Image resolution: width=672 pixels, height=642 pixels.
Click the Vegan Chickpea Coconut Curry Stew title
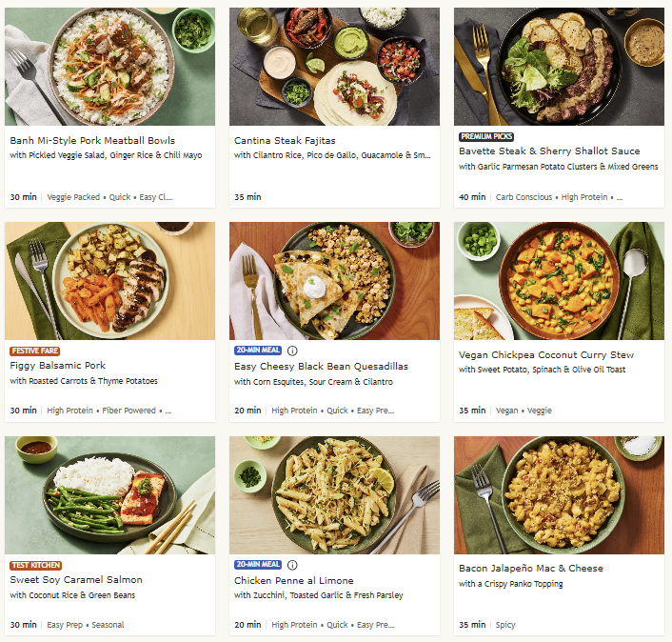point(545,354)
